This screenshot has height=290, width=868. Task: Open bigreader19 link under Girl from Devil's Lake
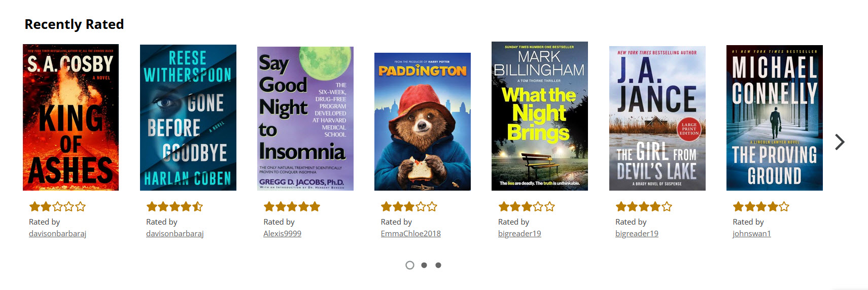(x=637, y=234)
